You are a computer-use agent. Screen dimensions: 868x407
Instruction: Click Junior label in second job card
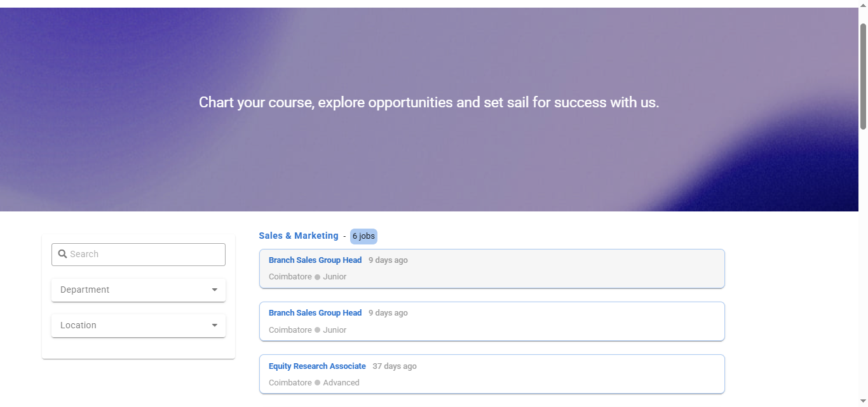(335, 330)
